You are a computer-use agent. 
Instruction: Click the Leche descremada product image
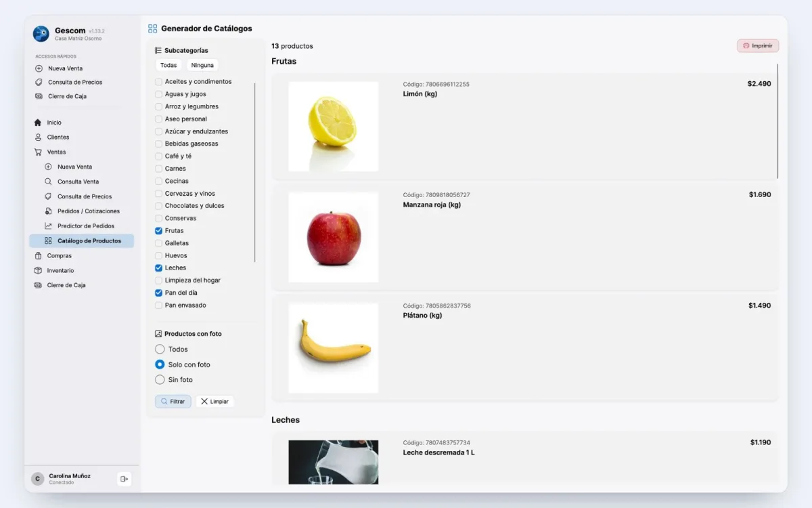coord(333,462)
